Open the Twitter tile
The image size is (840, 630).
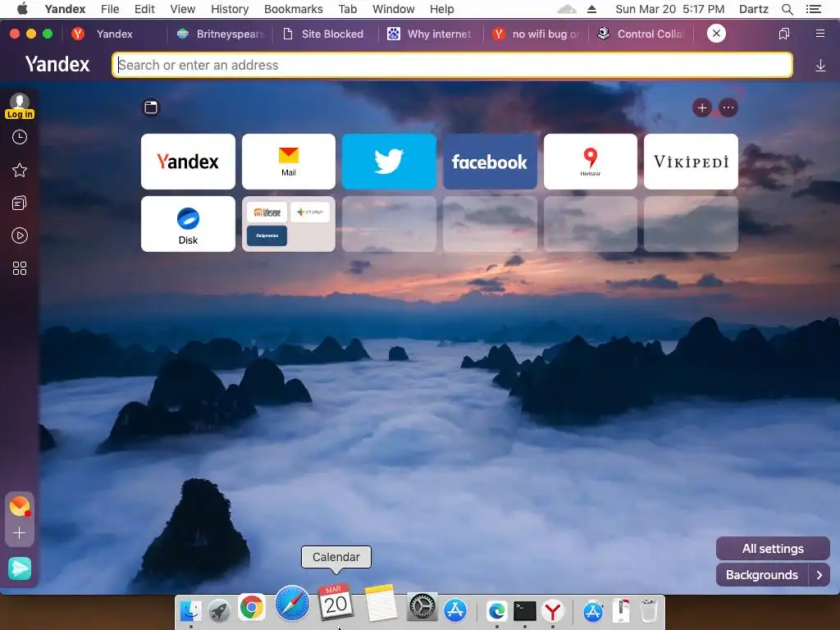pyautogui.click(x=389, y=162)
